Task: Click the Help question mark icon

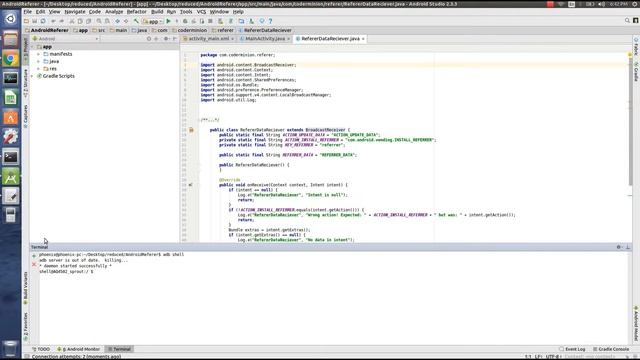Action: tap(270, 21)
